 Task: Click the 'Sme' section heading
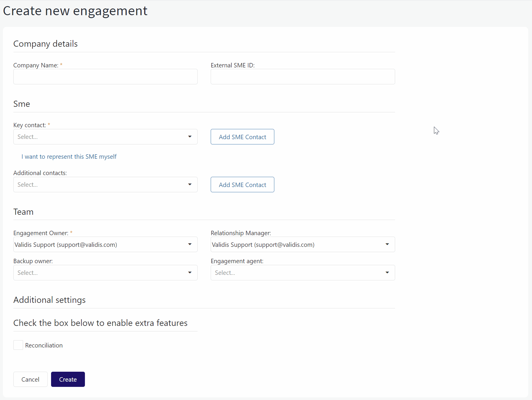point(22,104)
